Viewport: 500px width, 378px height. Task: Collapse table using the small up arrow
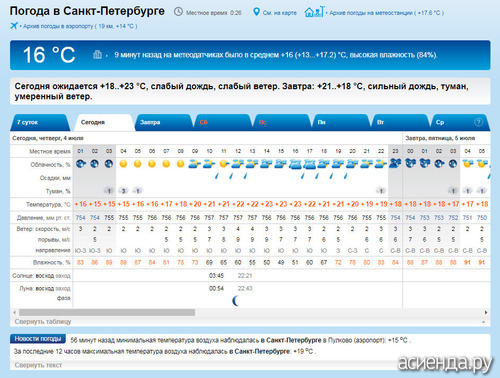(483, 322)
